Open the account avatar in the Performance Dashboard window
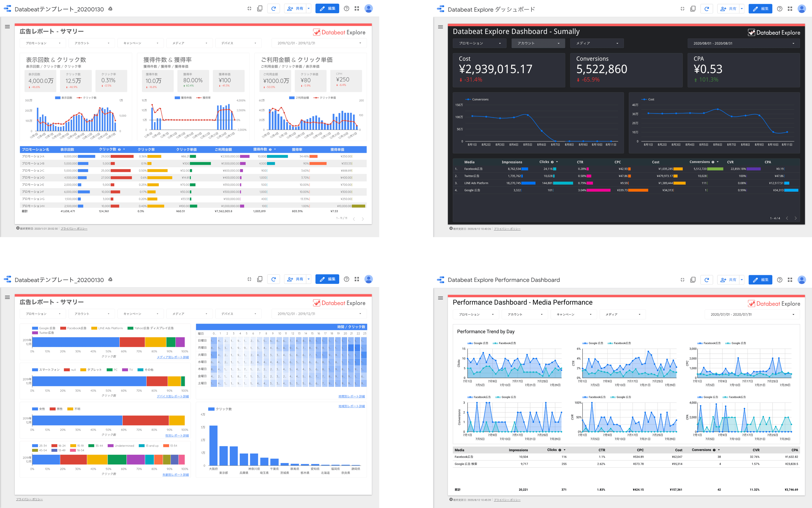 click(x=802, y=280)
